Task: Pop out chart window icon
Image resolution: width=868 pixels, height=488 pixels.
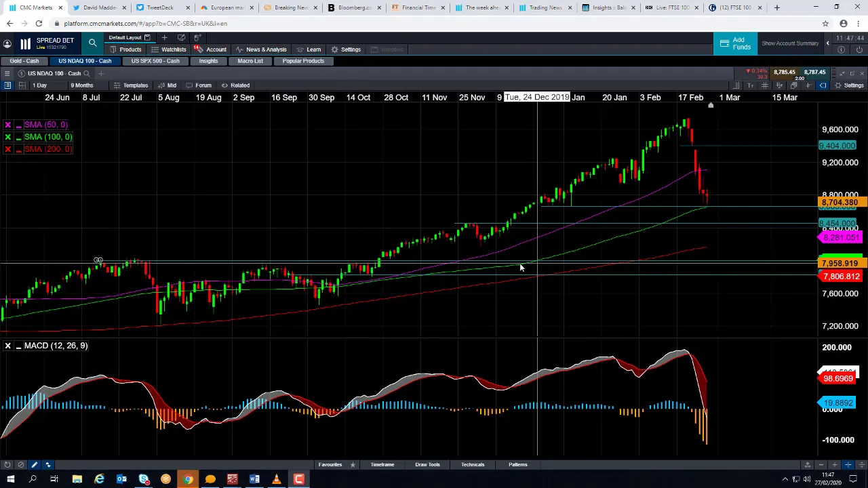Action: (x=852, y=73)
